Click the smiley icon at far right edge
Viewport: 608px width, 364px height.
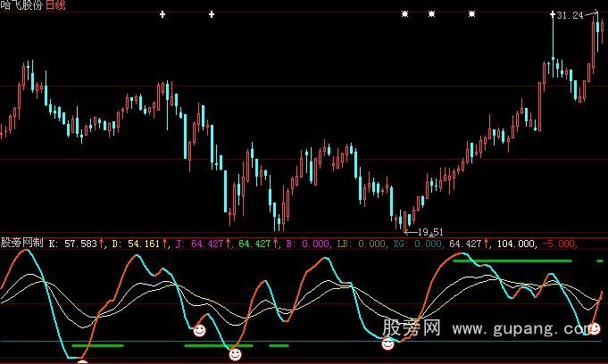tap(596, 329)
